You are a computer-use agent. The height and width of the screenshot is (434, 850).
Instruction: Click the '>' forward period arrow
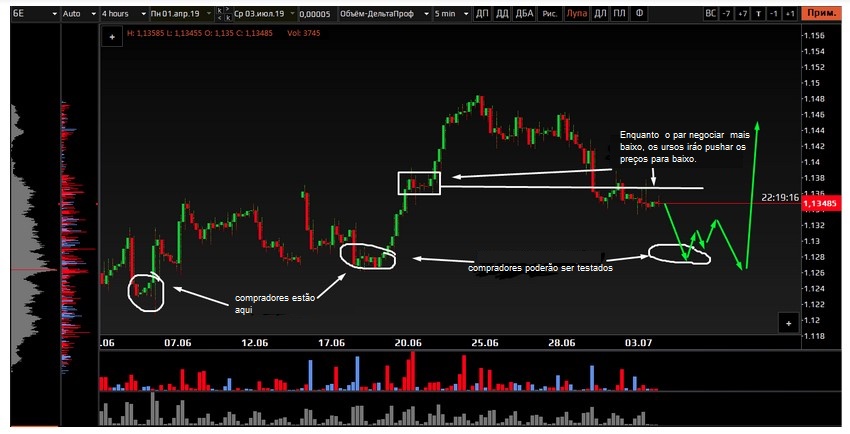[227, 10]
